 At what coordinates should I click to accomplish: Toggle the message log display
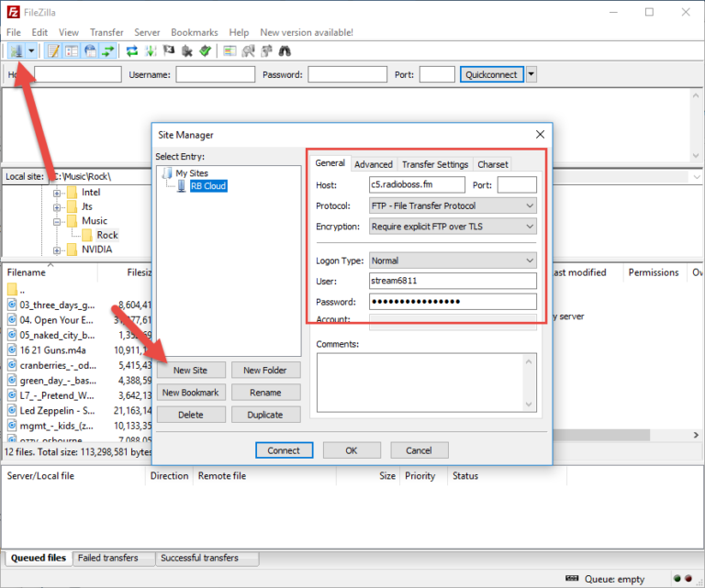(53, 51)
